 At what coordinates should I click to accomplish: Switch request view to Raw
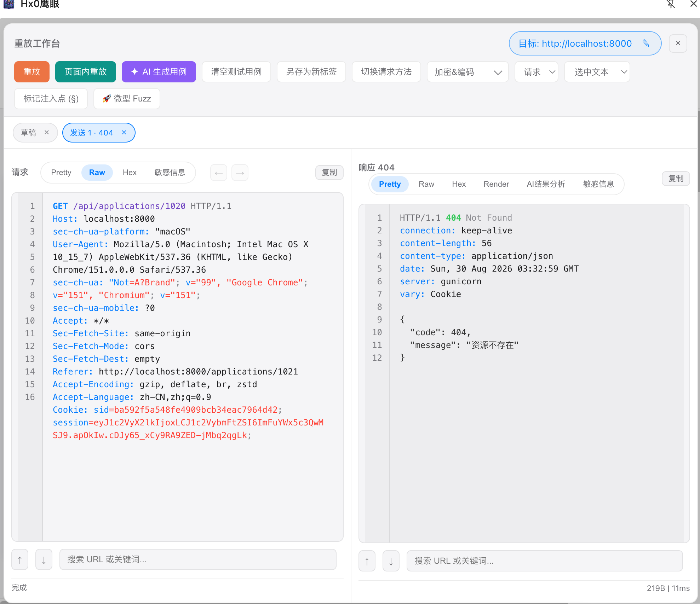click(97, 173)
